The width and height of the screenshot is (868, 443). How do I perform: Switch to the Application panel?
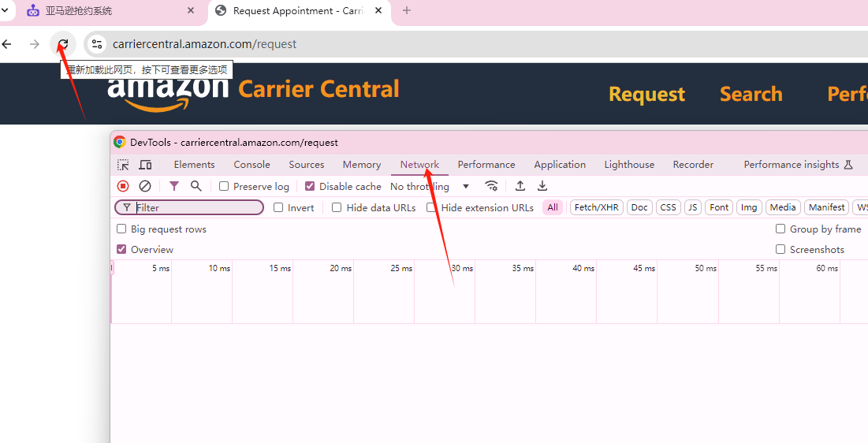click(560, 165)
